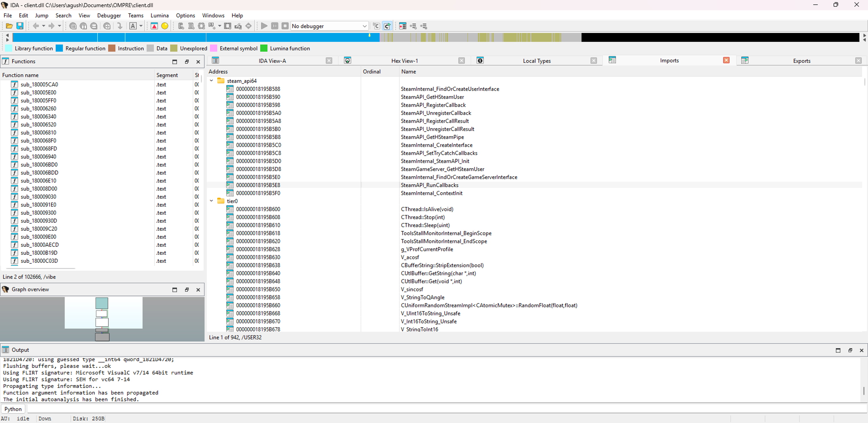Click the Python command input field

(447, 409)
